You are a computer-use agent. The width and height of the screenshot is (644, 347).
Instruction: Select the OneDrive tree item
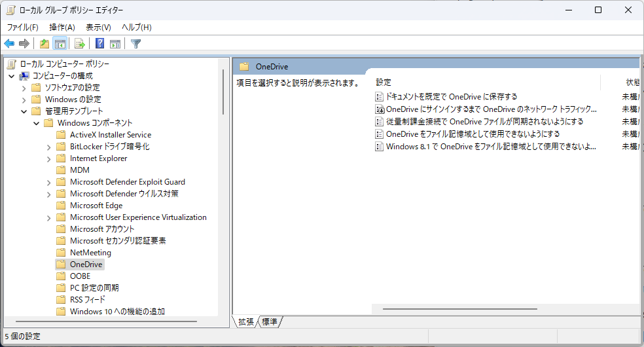coord(86,265)
